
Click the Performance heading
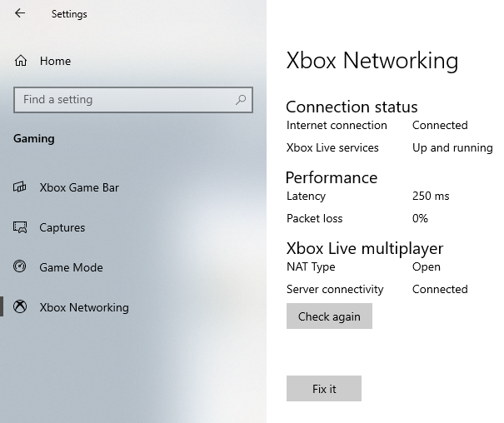(332, 177)
